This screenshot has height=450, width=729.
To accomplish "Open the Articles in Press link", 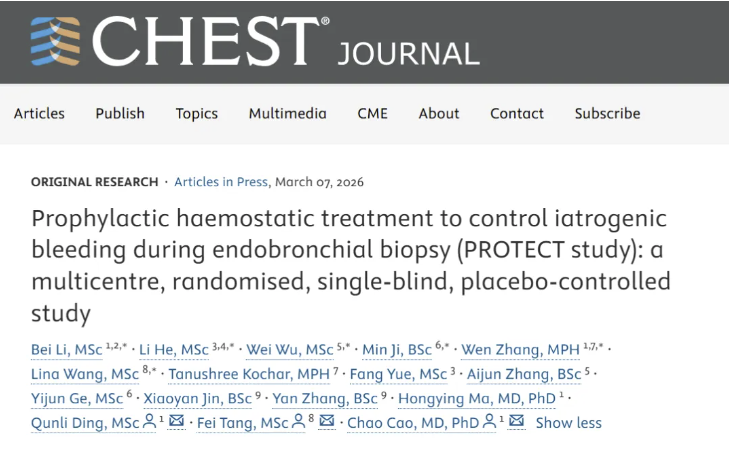I will [221, 182].
